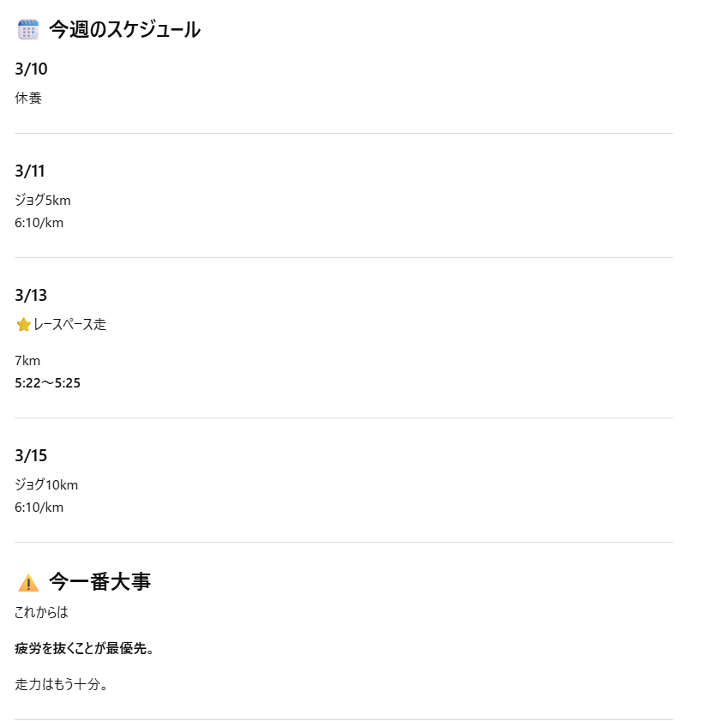This screenshot has width=728, height=721.
Task: Select the 3/11 date heading
Action: pos(30,171)
